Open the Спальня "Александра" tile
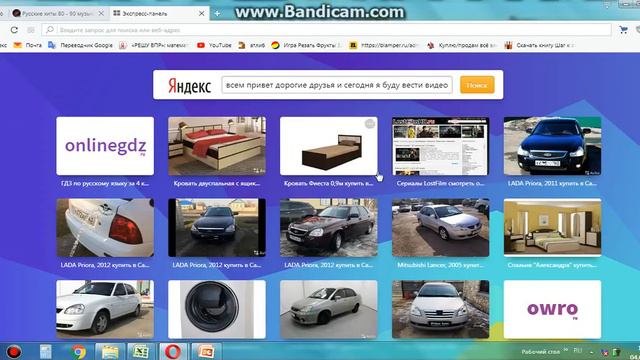640x360 pixels. tap(552, 227)
